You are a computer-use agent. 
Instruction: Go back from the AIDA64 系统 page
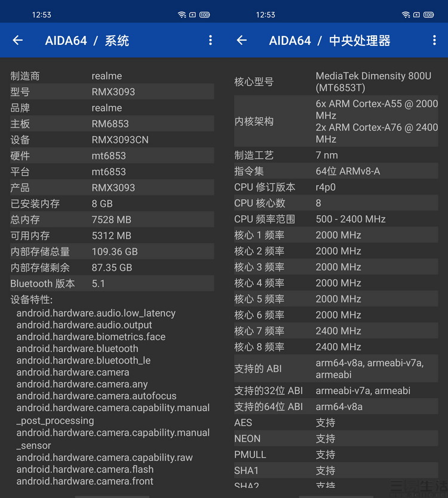point(18,40)
